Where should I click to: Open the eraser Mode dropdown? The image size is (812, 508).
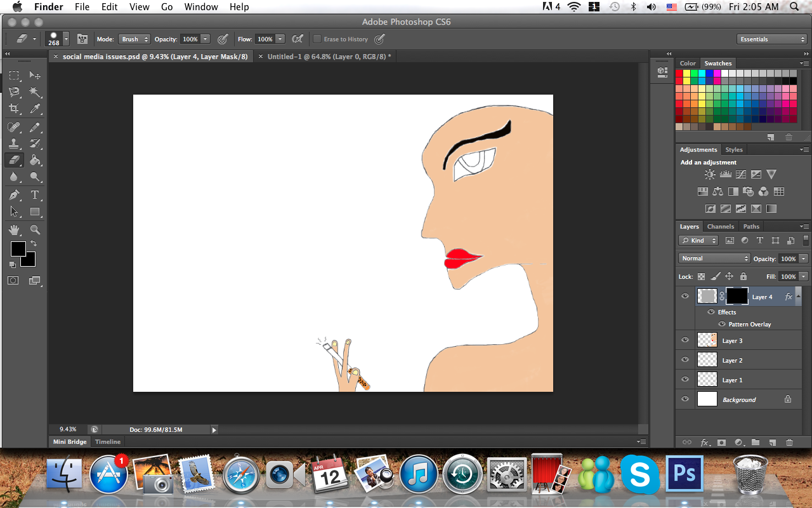tap(134, 39)
